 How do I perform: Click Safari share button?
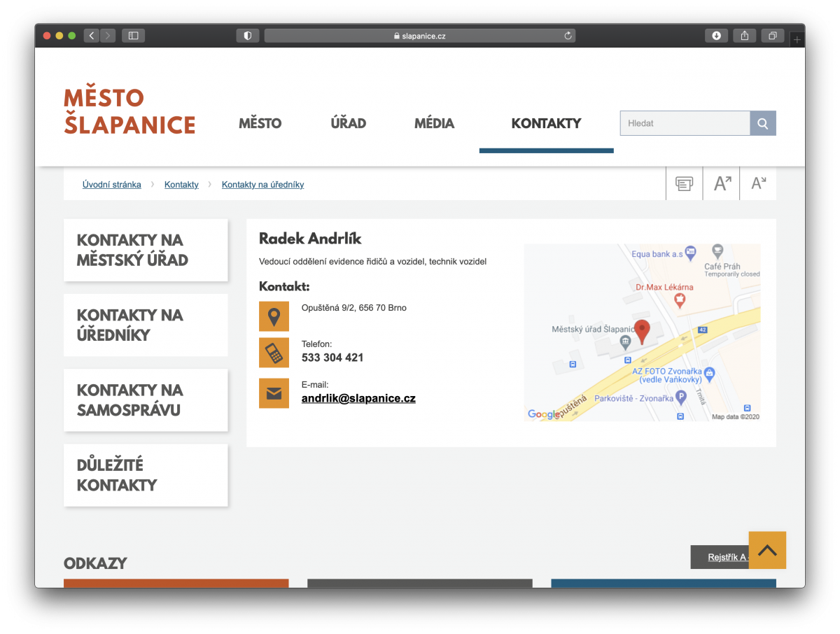pos(744,36)
